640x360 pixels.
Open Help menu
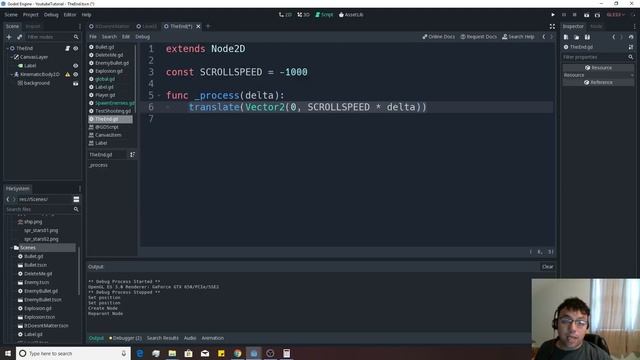coord(87,15)
